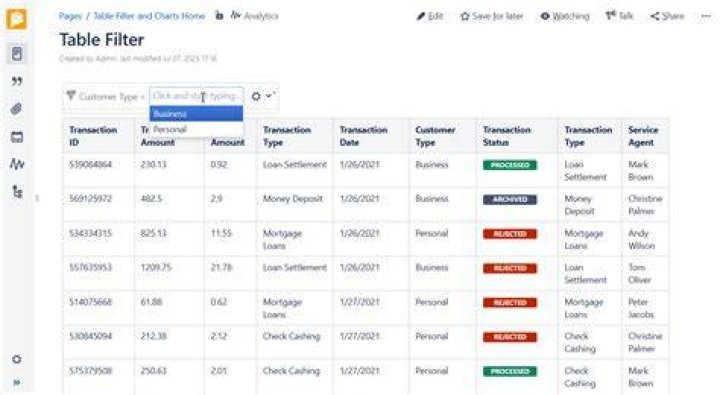Open space settings gear in sidebar
720x395 pixels.
[17, 359]
